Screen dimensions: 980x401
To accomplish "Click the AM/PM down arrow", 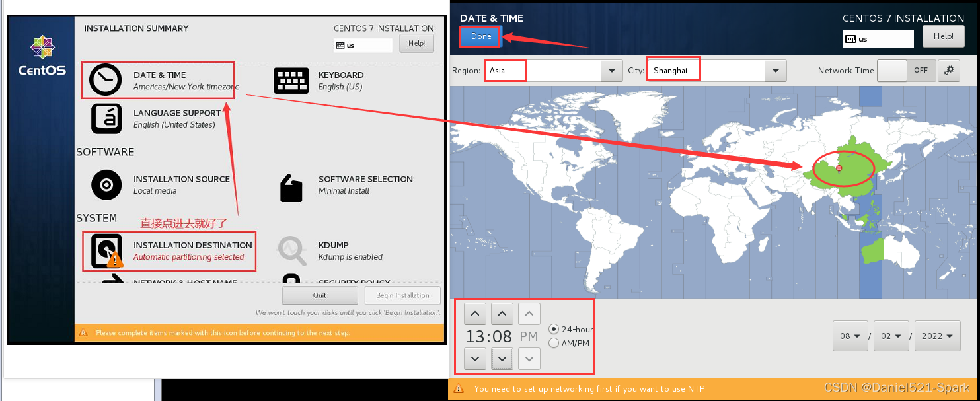I will pyautogui.click(x=529, y=359).
